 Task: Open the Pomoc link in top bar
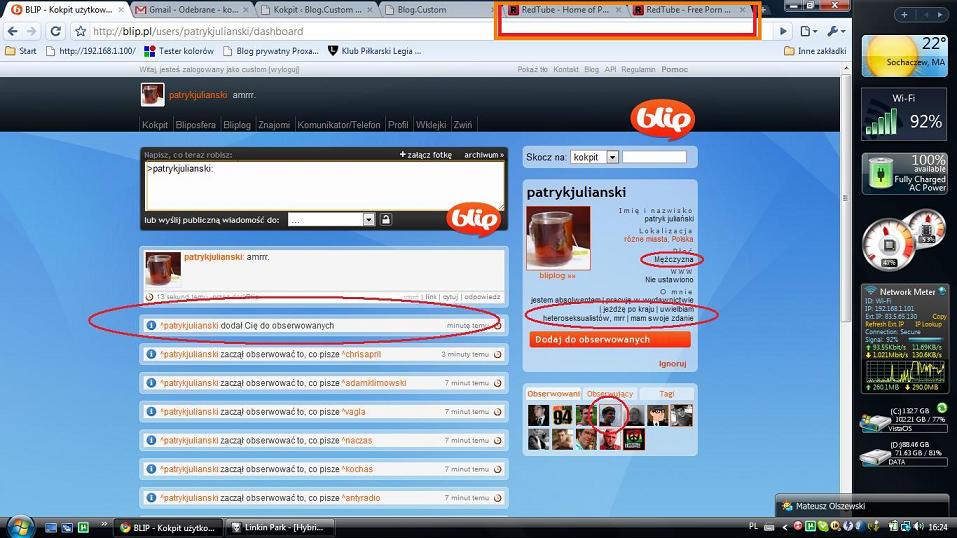[x=674, y=70]
